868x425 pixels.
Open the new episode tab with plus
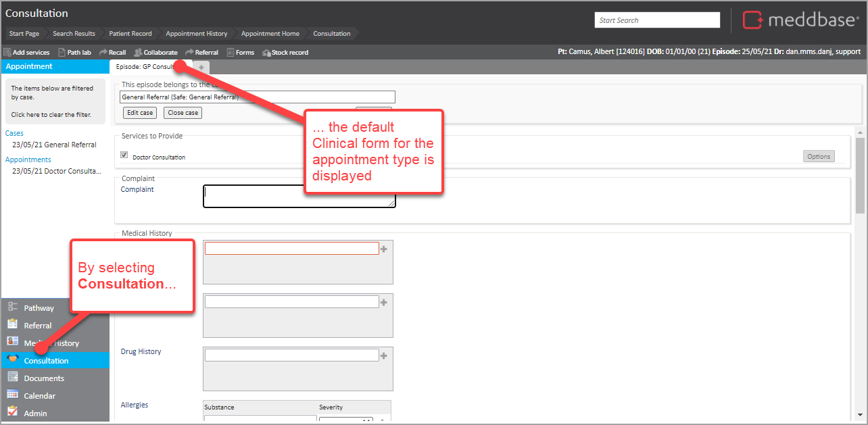[201, 67]
